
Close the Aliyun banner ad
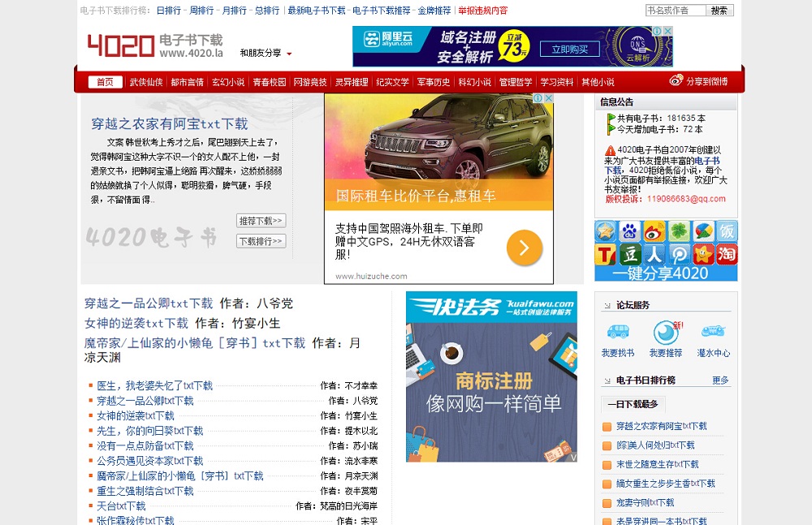(x=668, y=31)
